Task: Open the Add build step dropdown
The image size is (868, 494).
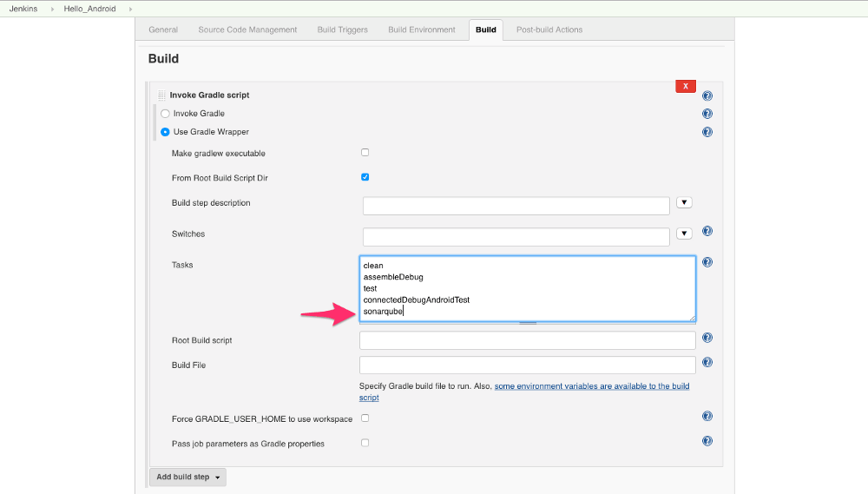Action: tap(187, 477)
